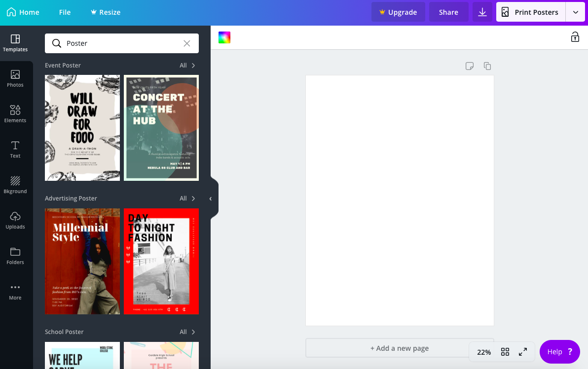View all Advertising Poster templates
Image resolution: width=588 pixels, height=369 pixels.
[x=187, y=199]
